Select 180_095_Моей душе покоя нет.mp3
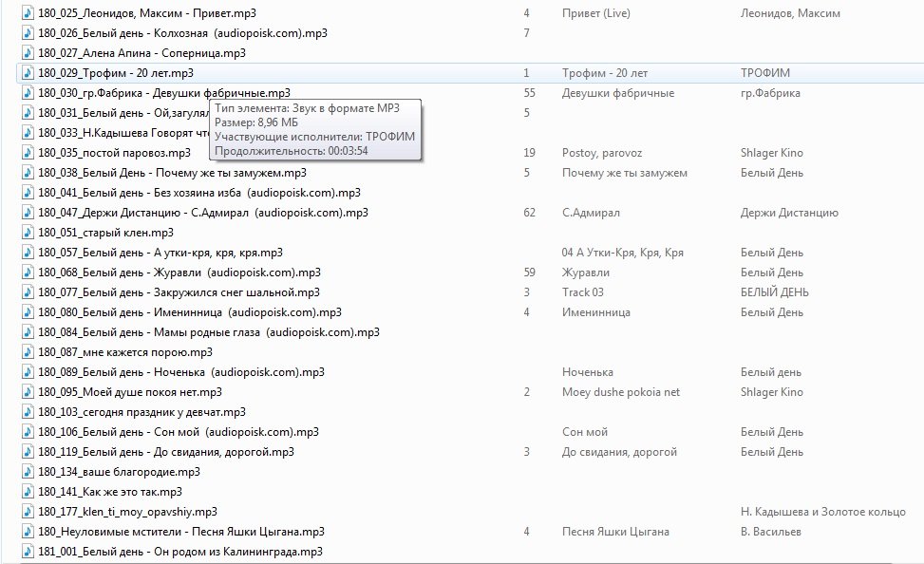The image size is (924, 564). pyautogui.click(x=130, y=392)
